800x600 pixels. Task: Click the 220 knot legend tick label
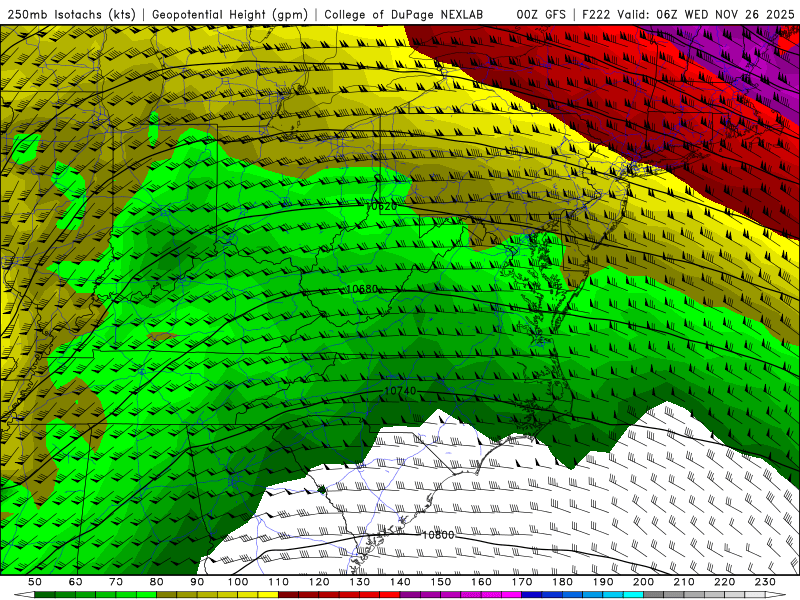[x=724, y=582]
